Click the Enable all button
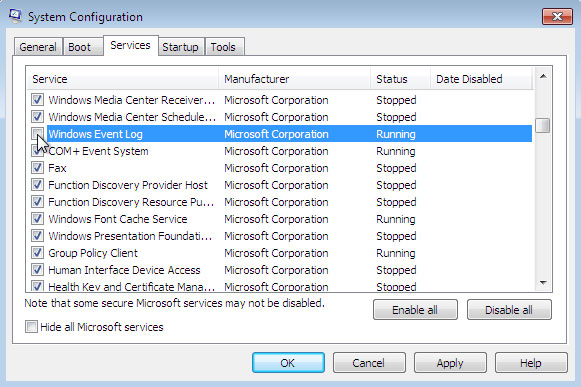Image resolution: width=581 pixels, height=387 pixels. point(415,310)
